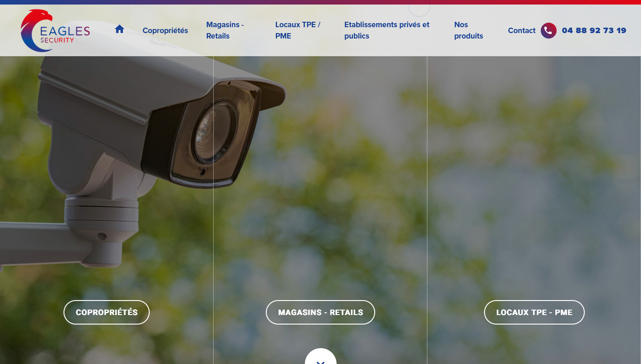The image size is (641, 364).
Task: Select Magasins - Retails in the navigation bar
Action: (x=225, y=30)
